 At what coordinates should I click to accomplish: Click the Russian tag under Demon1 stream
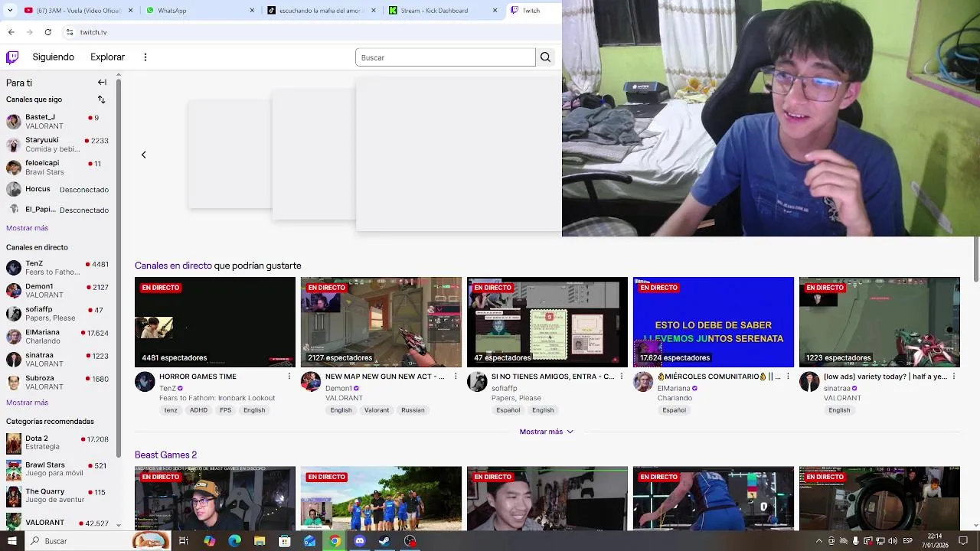tap(413, 410)
